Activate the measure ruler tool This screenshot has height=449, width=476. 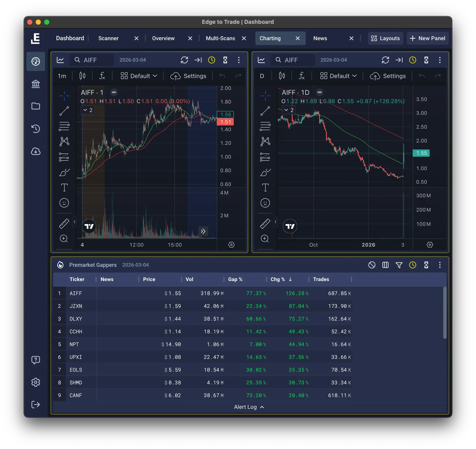(64, 223)
